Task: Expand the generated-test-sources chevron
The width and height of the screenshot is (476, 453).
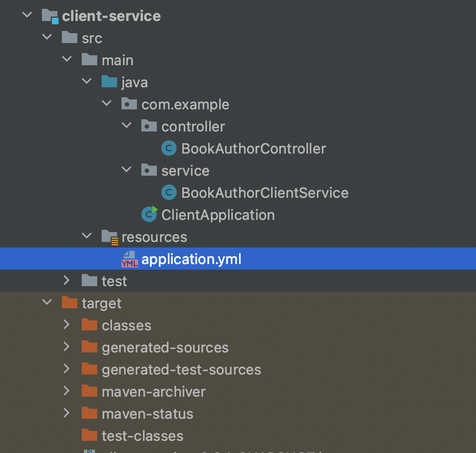Action: 66,368
